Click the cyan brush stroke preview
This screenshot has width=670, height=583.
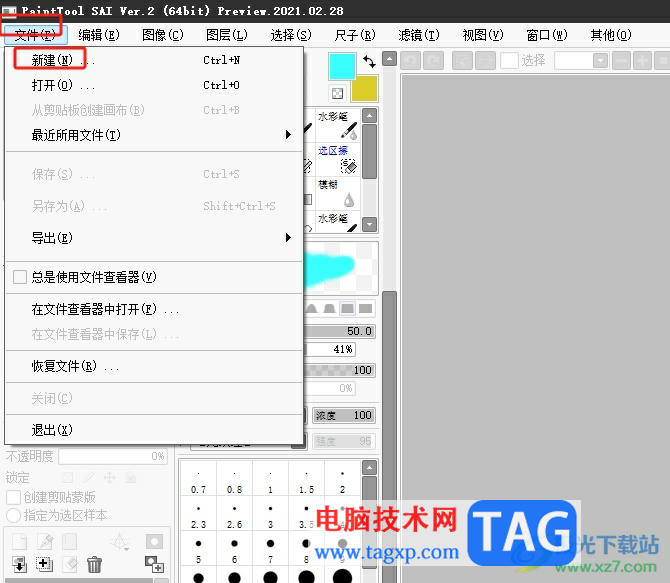point(341,268)
